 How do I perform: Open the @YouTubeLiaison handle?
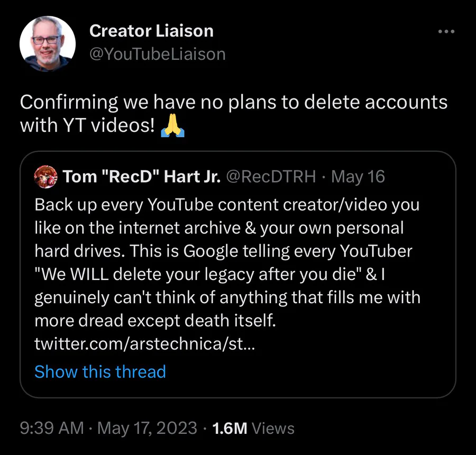(158, 53)
